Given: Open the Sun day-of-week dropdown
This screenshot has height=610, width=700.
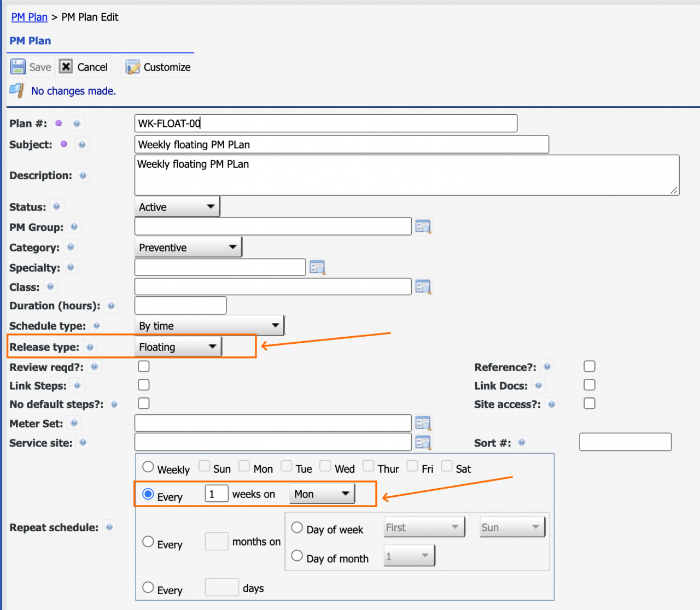Looking at the screenshot, I should [512, 527].
